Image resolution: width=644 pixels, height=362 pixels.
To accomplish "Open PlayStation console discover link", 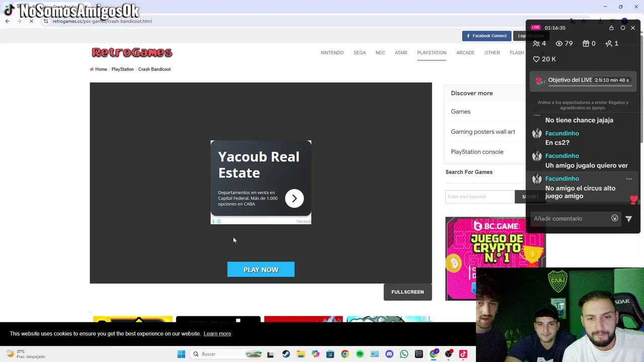I will (x=477, y=152).
